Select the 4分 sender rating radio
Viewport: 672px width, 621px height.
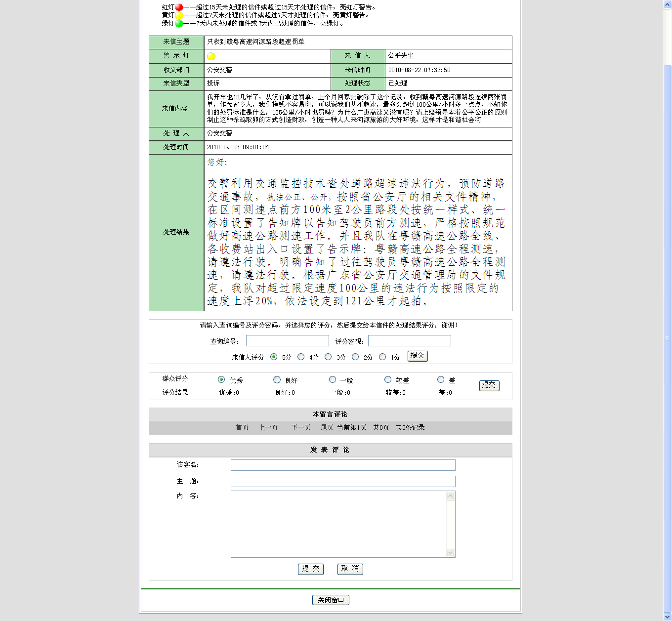coord(301,357)
